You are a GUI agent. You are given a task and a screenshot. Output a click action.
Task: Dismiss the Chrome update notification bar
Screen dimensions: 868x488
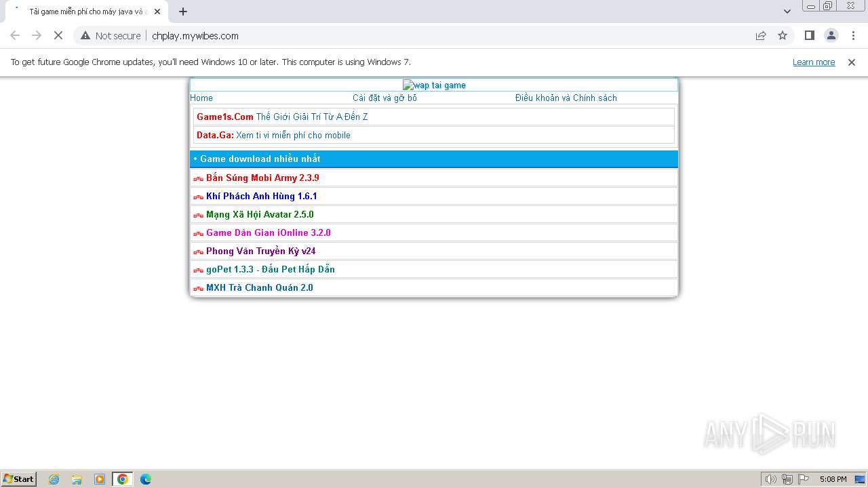(852, 62)
